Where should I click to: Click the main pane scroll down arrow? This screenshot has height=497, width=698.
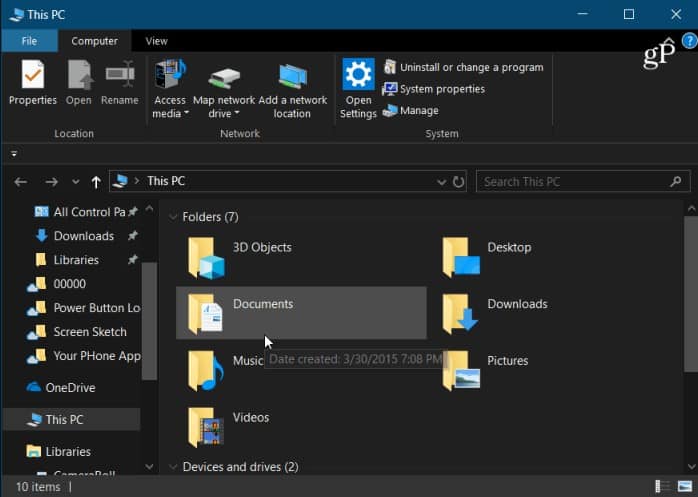(691, 467)
